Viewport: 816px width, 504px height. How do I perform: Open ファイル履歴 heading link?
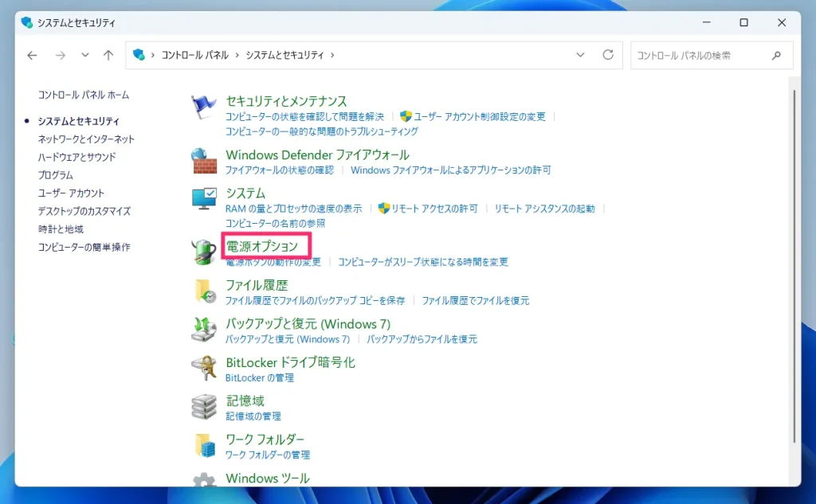tap(257, 285)
